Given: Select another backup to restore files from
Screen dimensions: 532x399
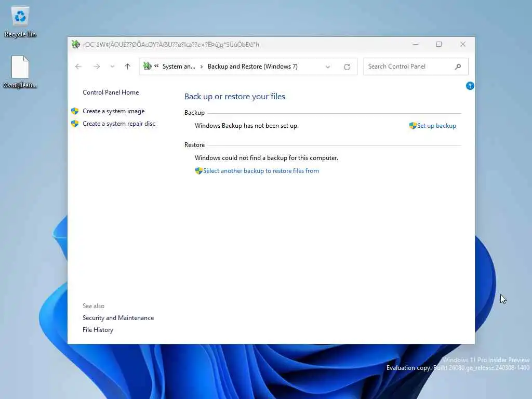Looking at the screenshot, I should tap(261, 170).
